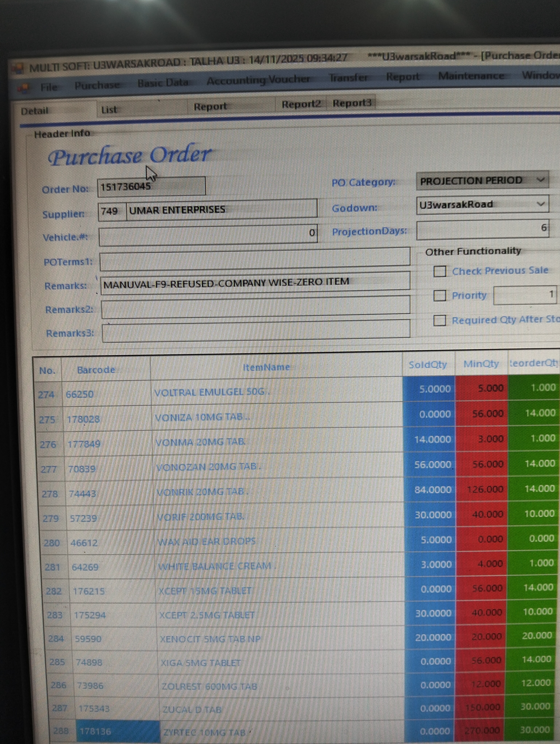The height and width of the screenshot is (744, 560).
Task: Tick the Priority checkbox
Action: coord(439,296)
